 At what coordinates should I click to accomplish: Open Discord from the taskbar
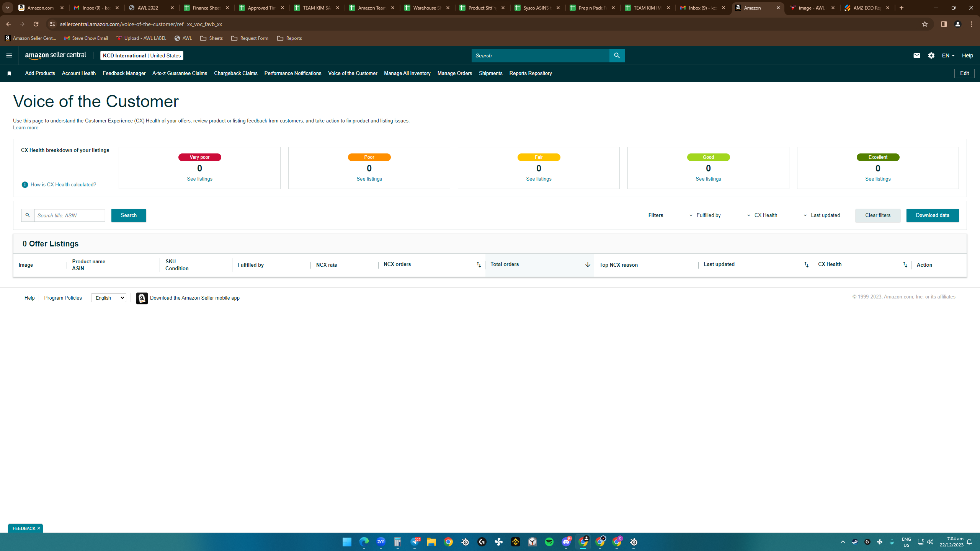click(x=566, y=542)
